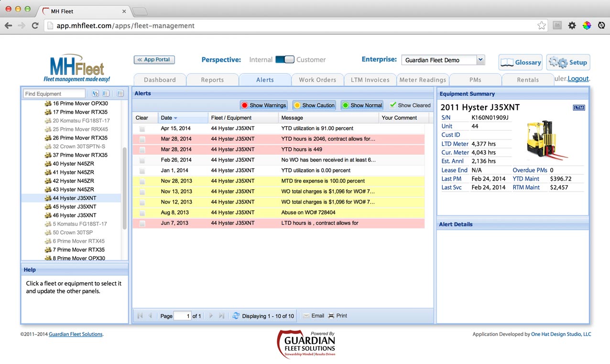
Task: Click the LTM badge in Equipment Summary
Action: 579,107
